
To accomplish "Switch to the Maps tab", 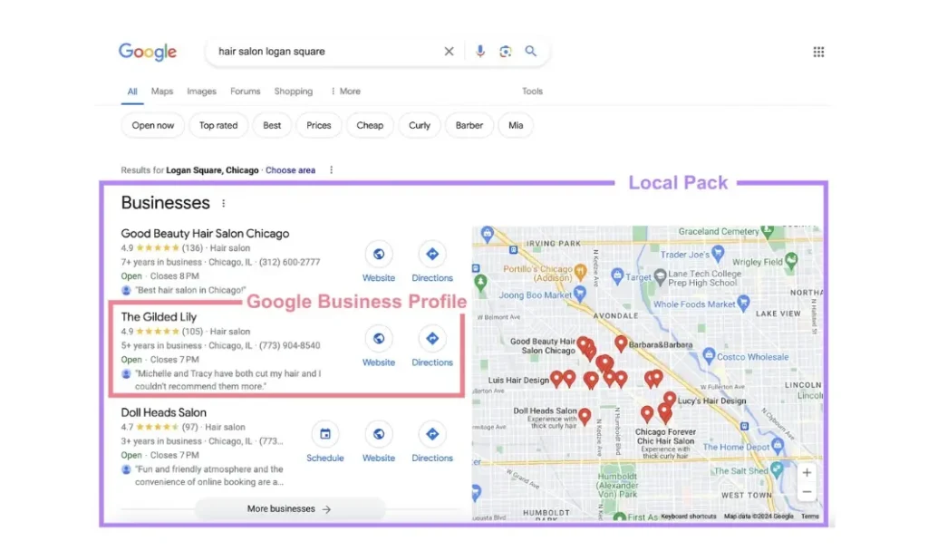I will 162,92.
